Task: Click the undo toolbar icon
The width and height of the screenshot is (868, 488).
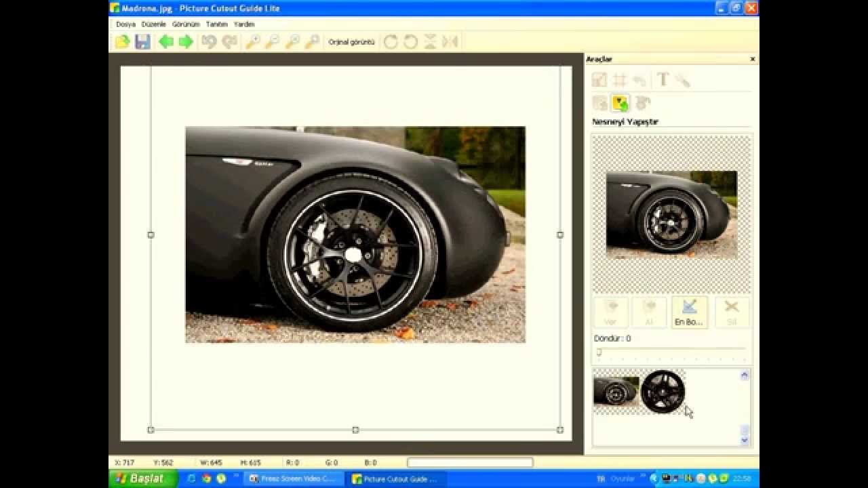Action: tap(209, 42)
